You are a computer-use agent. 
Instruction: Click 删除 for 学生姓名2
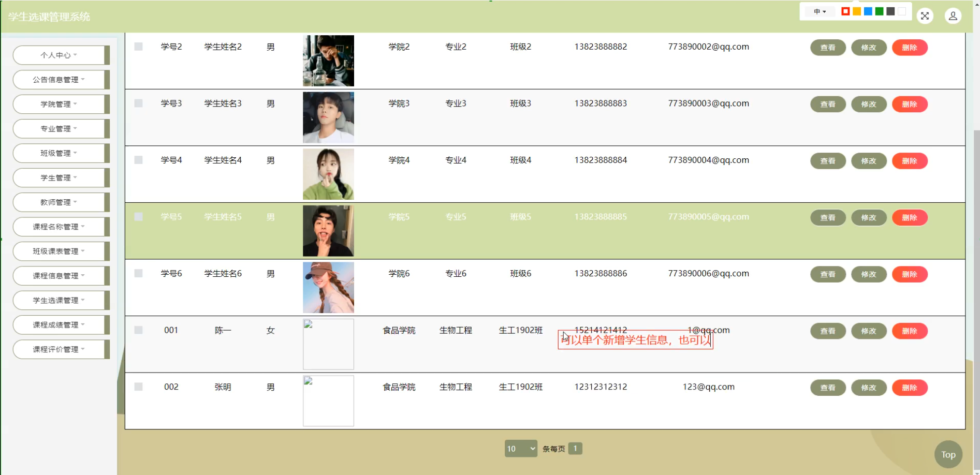click(910, 48)
